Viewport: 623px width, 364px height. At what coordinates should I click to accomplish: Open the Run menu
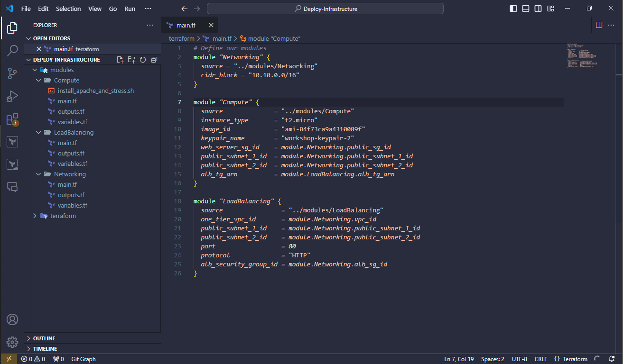(x=130, y=9)
